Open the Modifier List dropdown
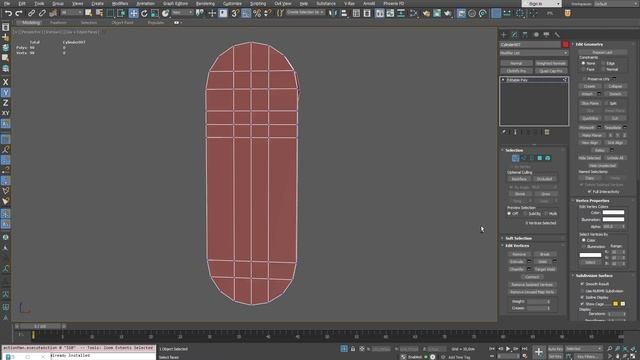 coord(534,53)
